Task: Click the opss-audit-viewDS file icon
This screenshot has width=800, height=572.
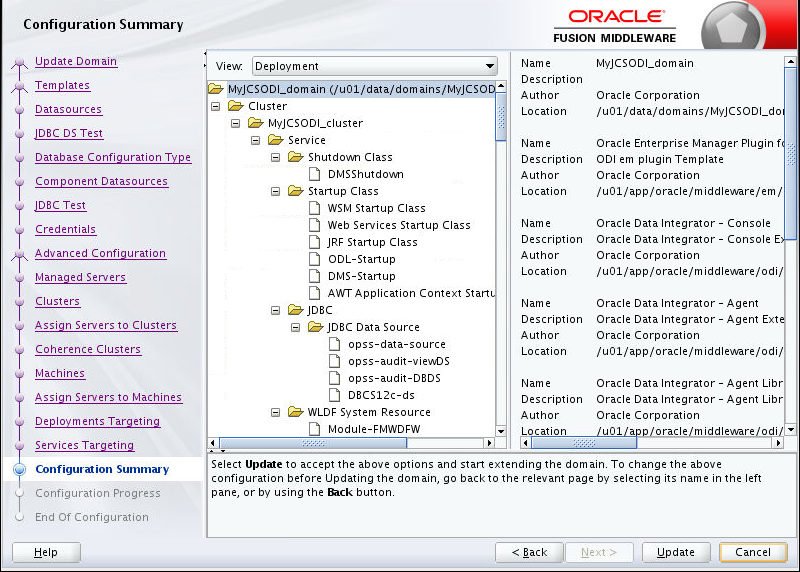Action: [335, 361]
